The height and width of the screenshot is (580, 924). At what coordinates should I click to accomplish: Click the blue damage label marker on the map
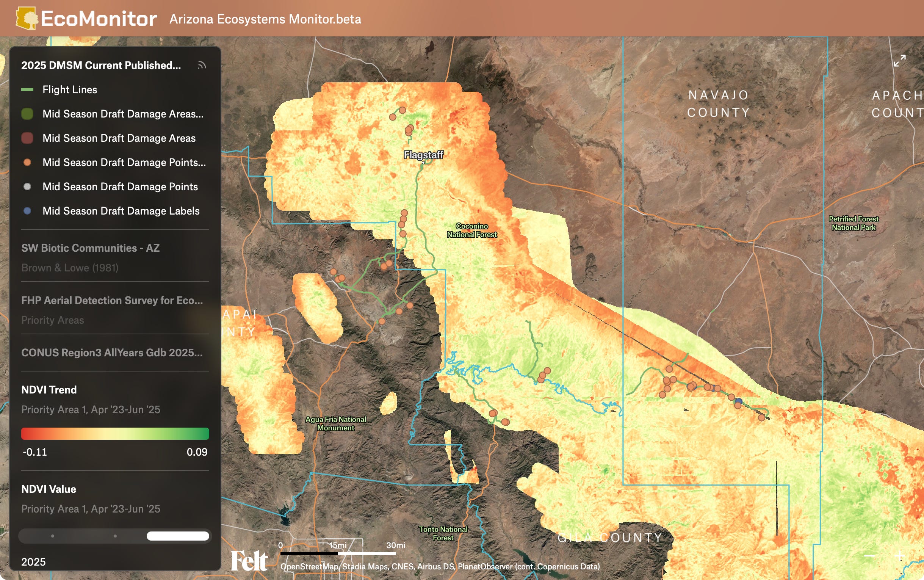click(738, 401)
